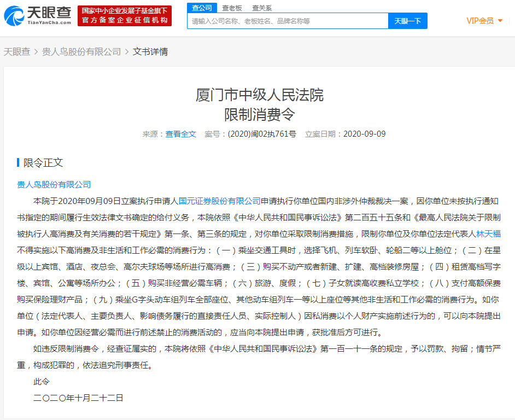Open 贵人鸟股份有限公司 breadcrumb link

point(81,51)
